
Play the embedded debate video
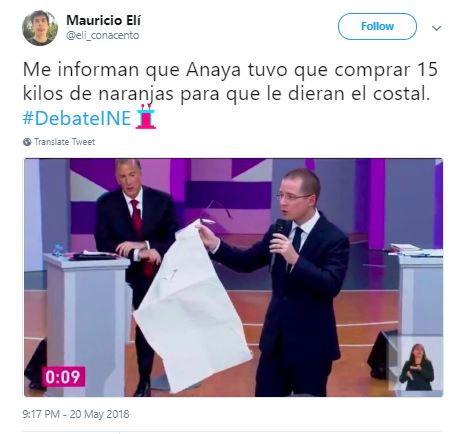coord(233,278)
